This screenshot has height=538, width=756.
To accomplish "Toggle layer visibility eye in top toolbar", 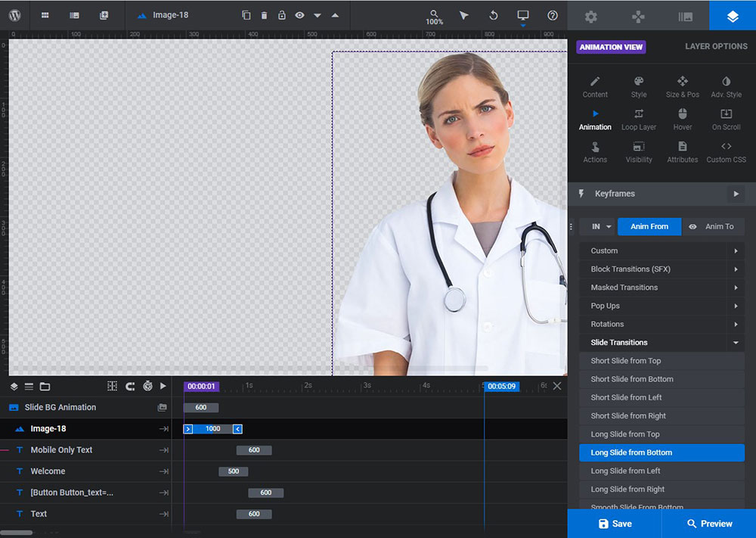I will [299, 15].
